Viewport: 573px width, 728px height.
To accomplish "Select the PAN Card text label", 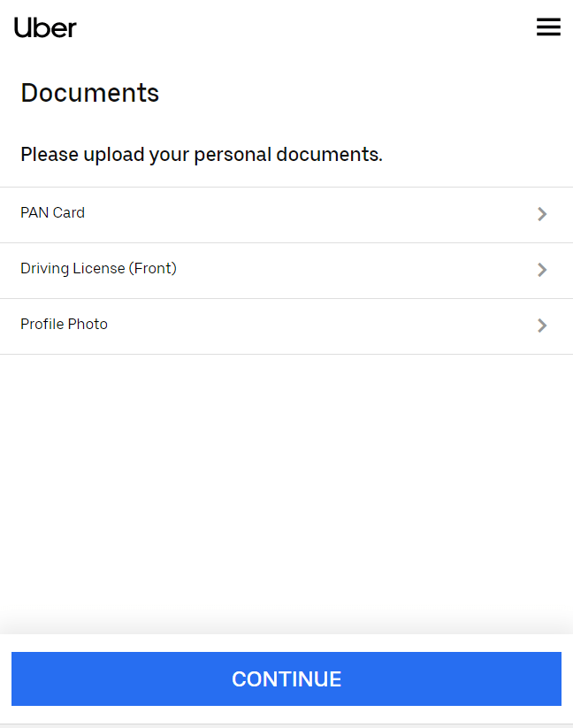I will point(52,212).
